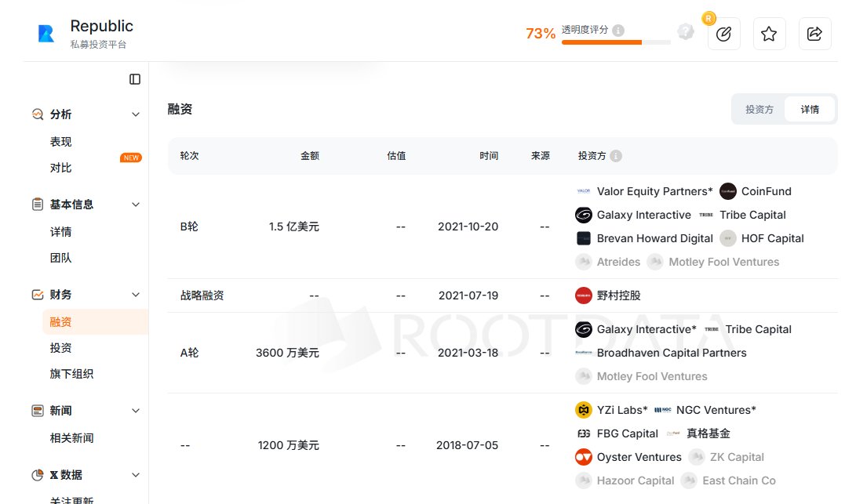The image size is (856, 504).
Task: Click the 金额 column header
Action: click(310, 156)
